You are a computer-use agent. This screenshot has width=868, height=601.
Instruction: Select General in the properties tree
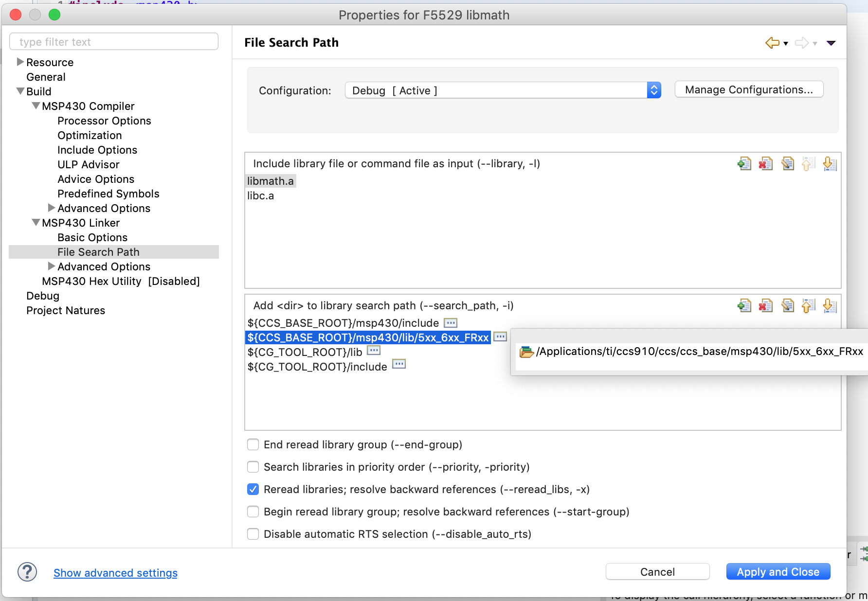(46, 77)
